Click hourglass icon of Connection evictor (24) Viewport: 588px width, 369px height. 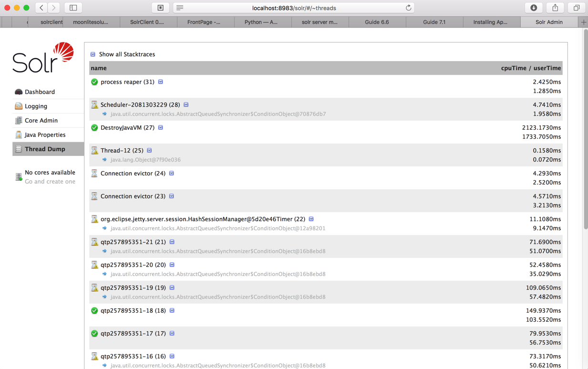(94, 174)
